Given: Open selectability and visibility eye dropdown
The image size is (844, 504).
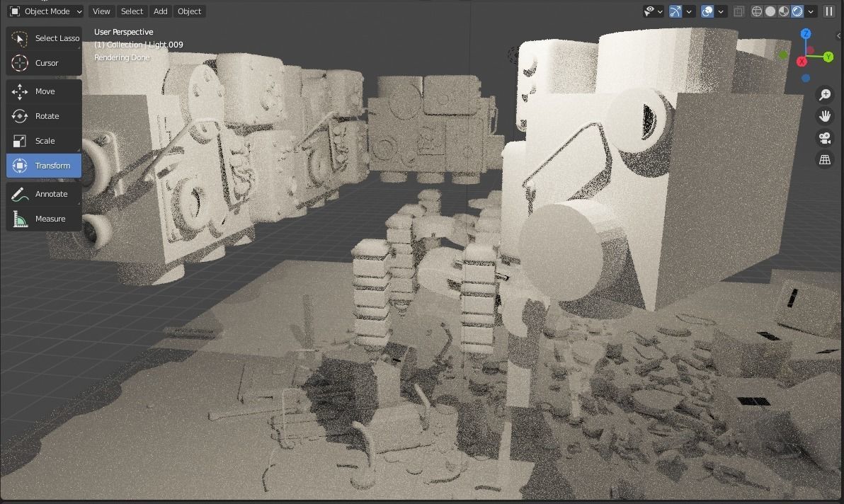Looking at the screenshot, I should tap(654, 11).
